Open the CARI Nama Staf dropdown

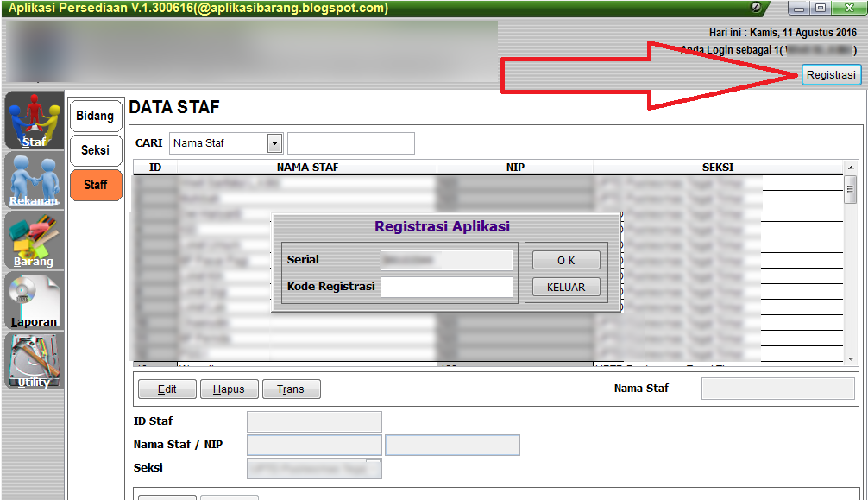click(x=274, y=143)
